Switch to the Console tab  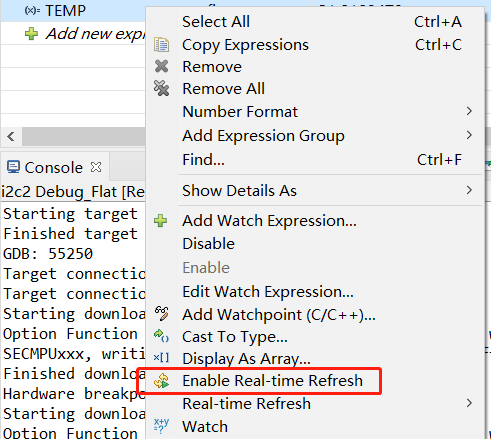(x=54, y=167)
